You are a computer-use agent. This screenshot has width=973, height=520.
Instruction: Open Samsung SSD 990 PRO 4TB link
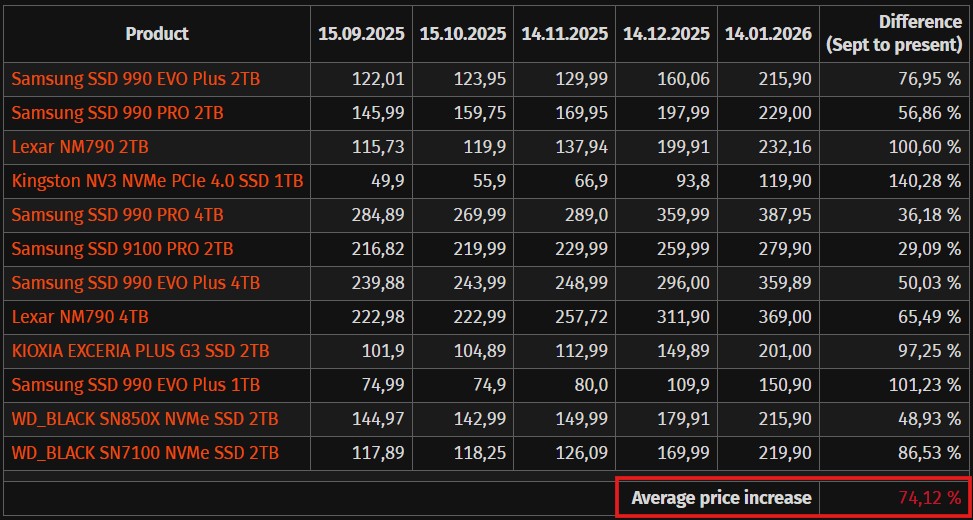[x=118, y=215]
